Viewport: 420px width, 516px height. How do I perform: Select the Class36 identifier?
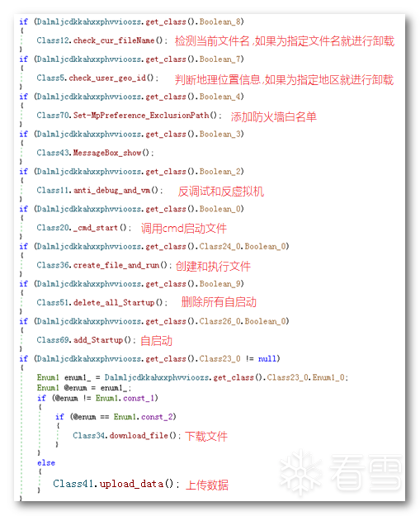tap(53, 265)
